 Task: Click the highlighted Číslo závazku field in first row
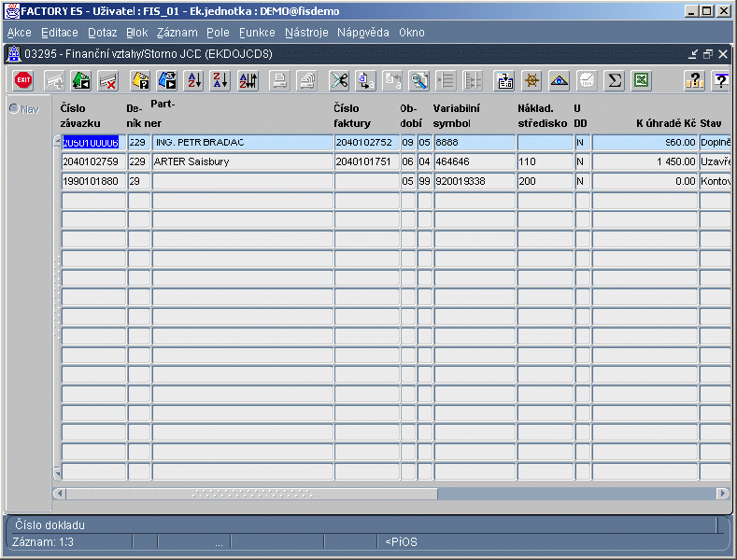point(93,143)
